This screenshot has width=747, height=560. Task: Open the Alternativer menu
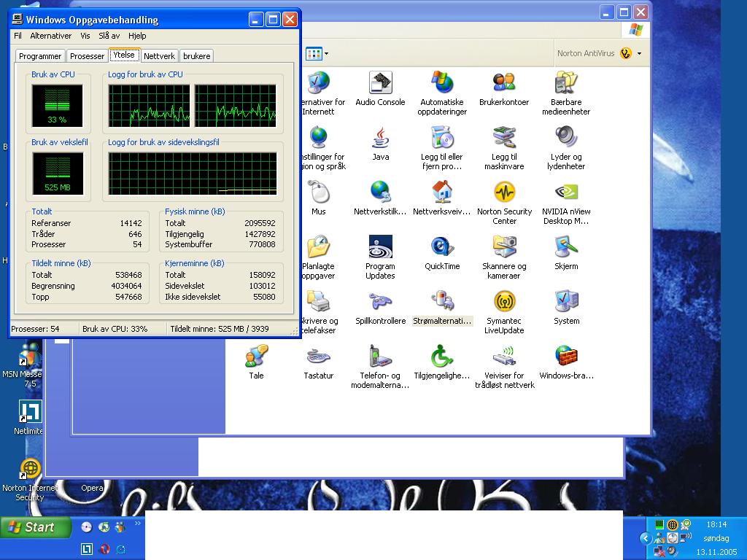pyautogui.click(x=50, y=36)
